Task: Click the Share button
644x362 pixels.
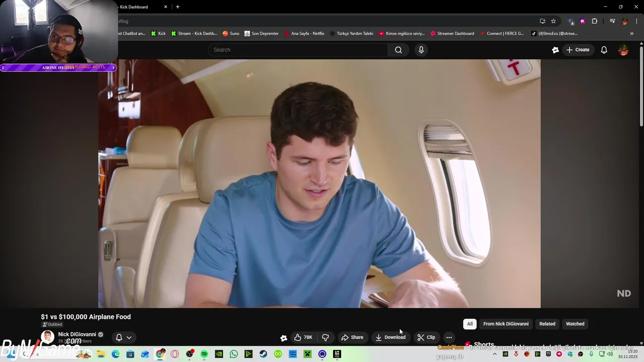Action: click(x=352, y=337)
